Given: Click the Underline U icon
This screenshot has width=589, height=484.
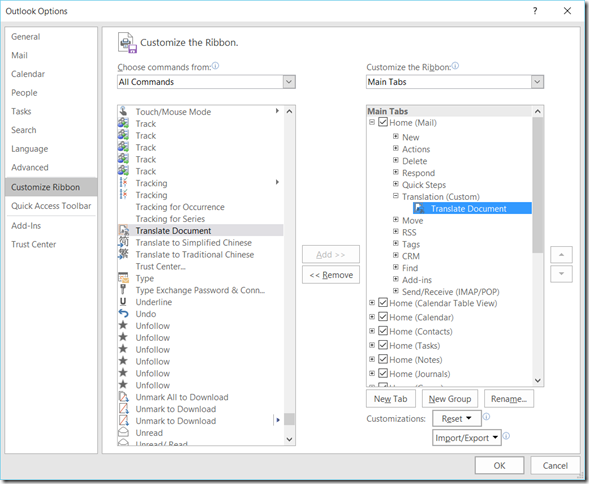Looking at the screenshot, I should [x=123, y=302].
